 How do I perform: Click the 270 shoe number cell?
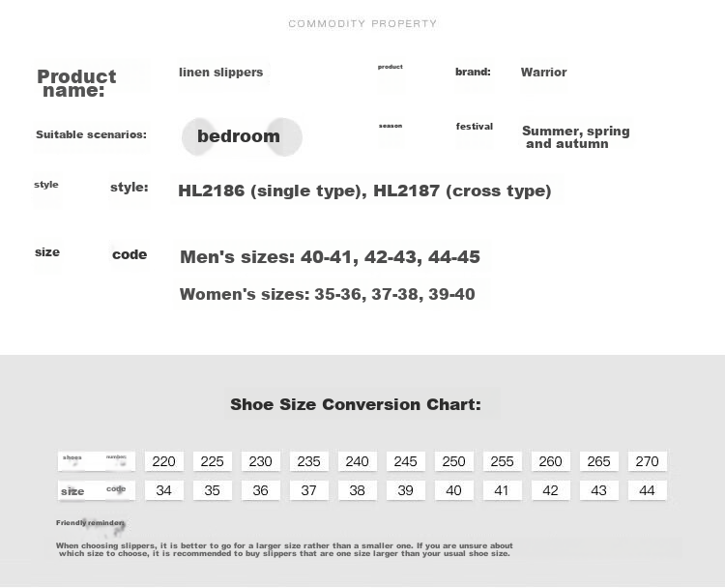pyautogui.click(x=648, y=461)
